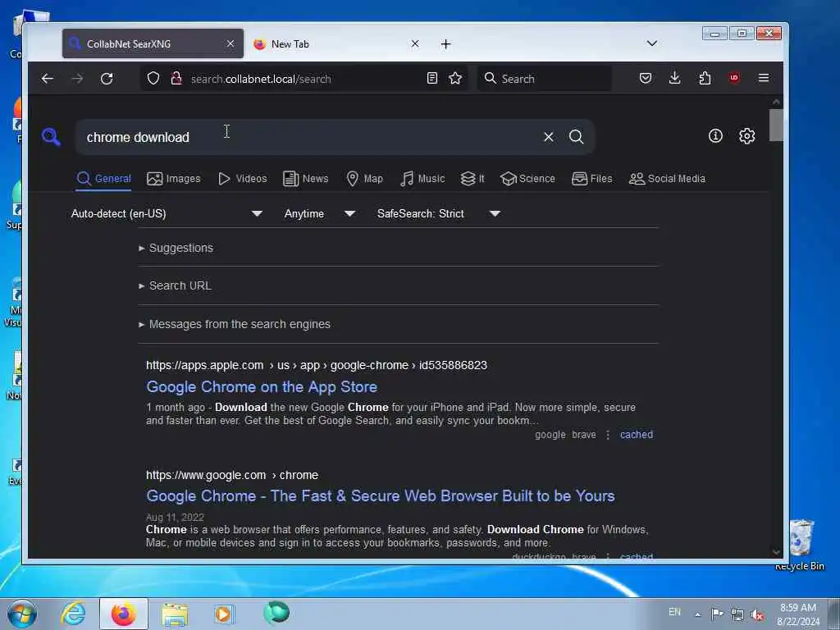Show site security lock information
Image resolution: width=840 pixels, height=630 pixels.
[176, 79]
